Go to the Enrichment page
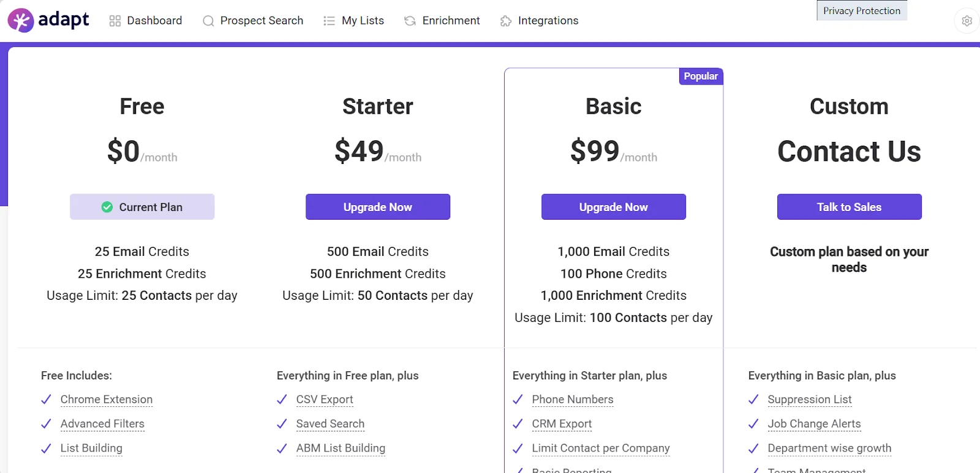The image size is (980, 473). point(451,21)
